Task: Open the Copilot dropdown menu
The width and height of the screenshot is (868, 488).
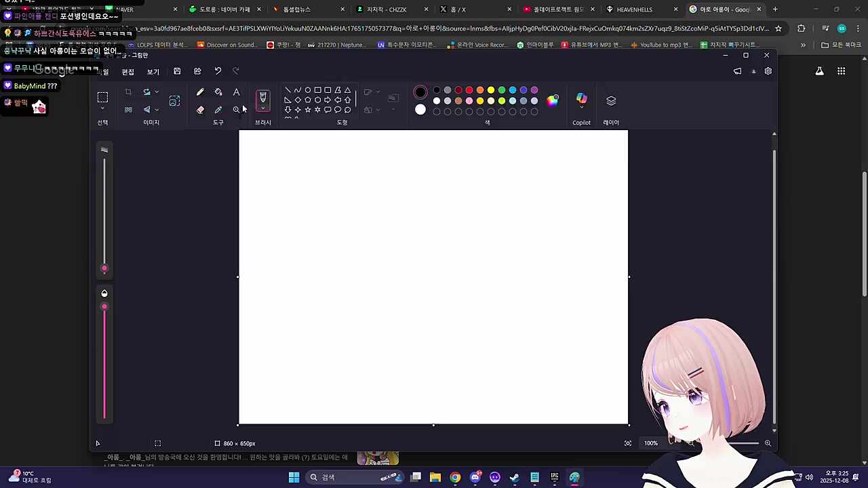Action: coord(581,100)
